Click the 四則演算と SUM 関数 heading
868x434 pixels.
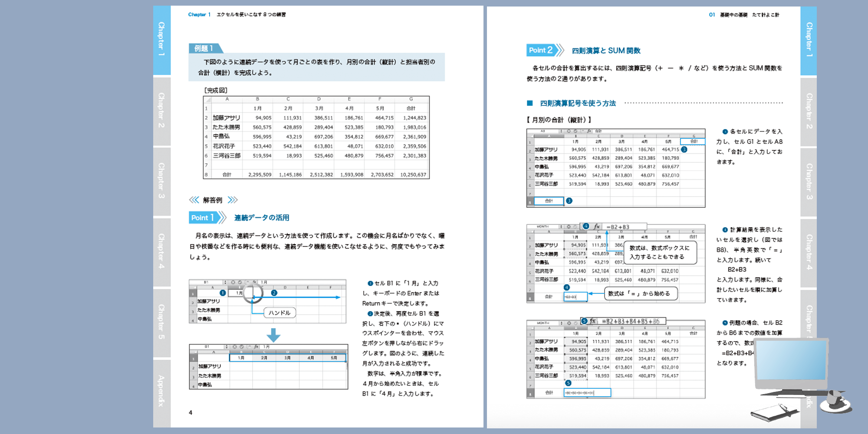(x=606, y=51)
